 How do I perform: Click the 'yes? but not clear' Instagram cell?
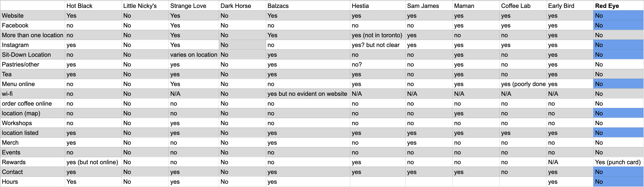point(378,45)
